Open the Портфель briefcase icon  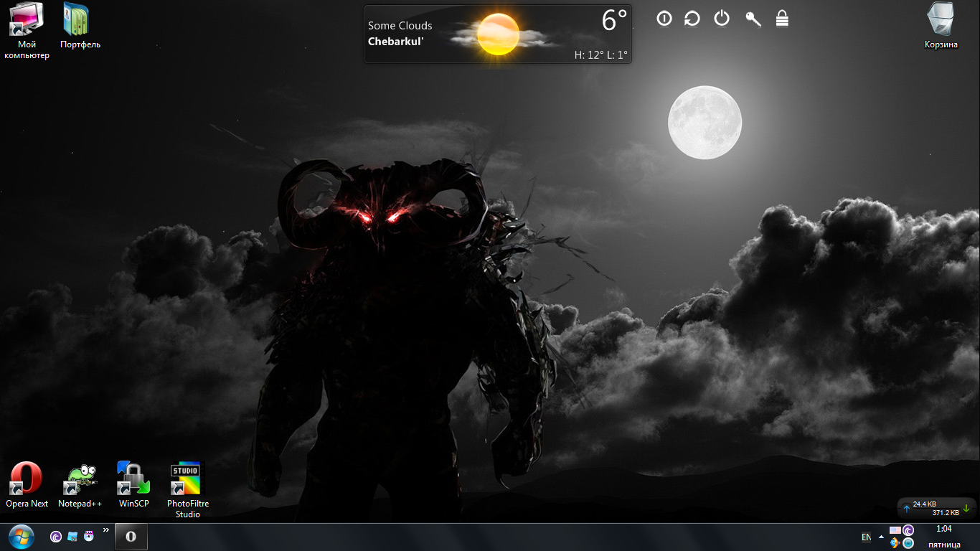coord(77,21)
